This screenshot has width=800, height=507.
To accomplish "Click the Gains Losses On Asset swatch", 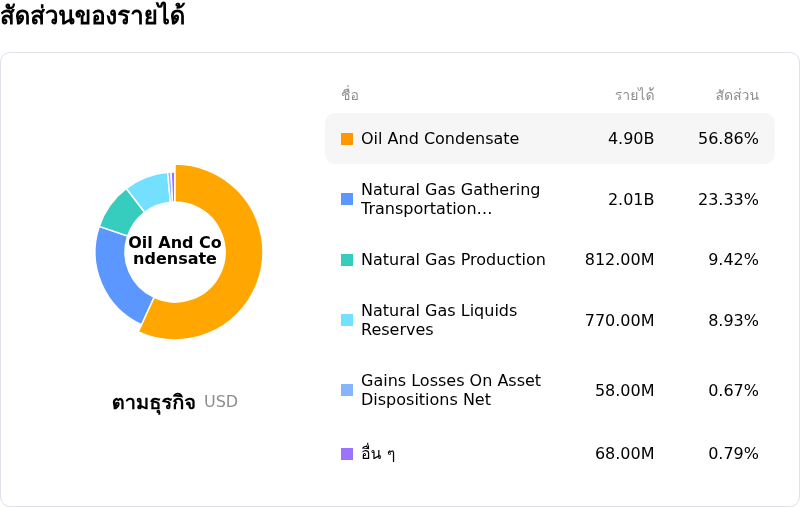I will pyautogui.click(x=347, y=390).
